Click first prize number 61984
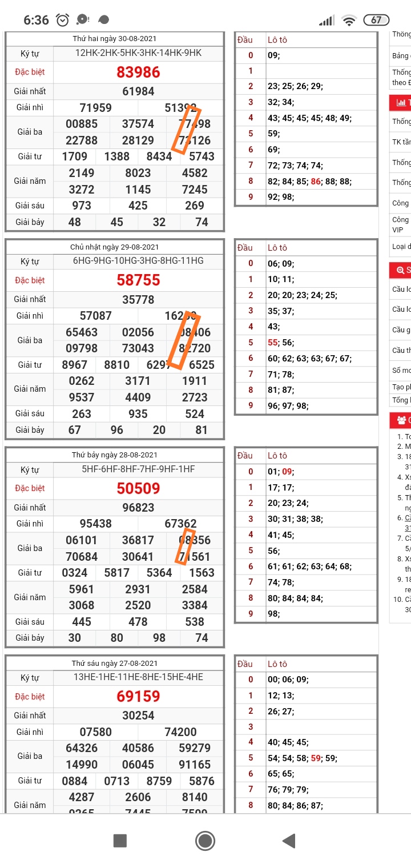This screenshot has height=868, width=411. 138,91
